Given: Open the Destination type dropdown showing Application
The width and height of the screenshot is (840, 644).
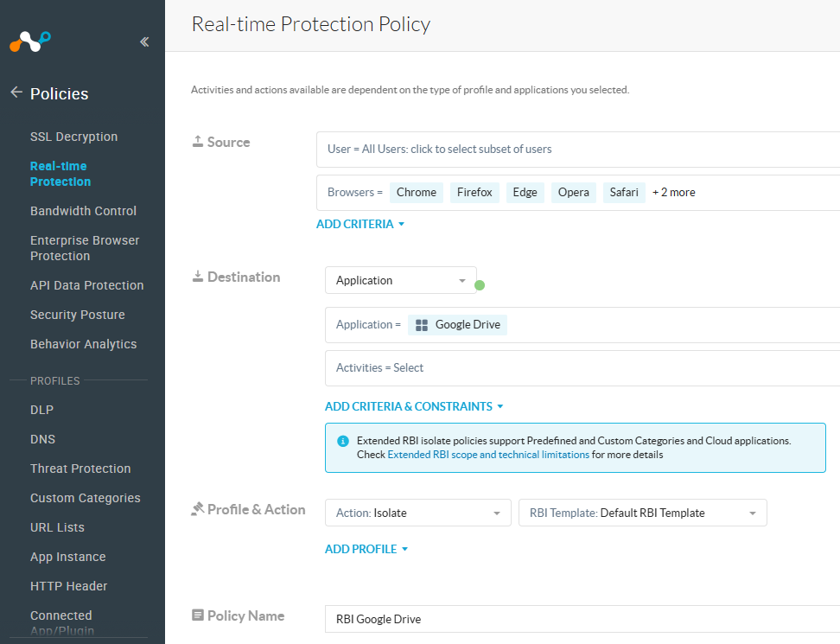Looking at the screenshot, I should tap(400, 280).
